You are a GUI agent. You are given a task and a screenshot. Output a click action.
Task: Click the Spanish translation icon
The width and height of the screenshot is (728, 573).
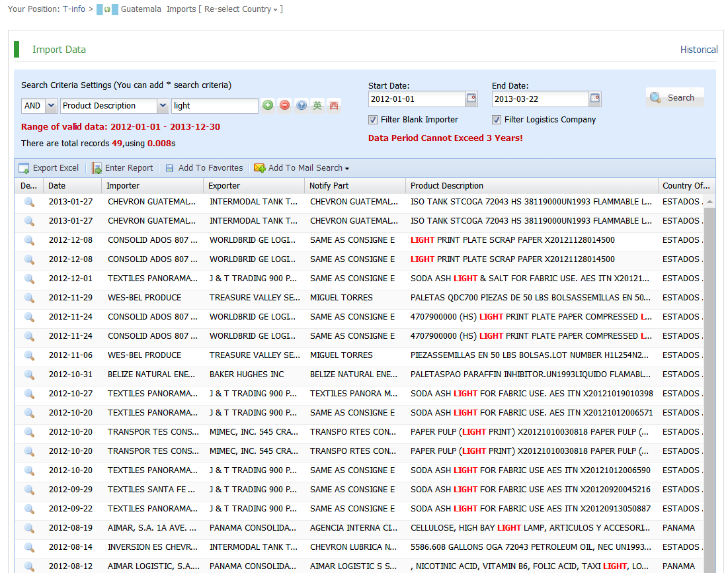point(335,105)
